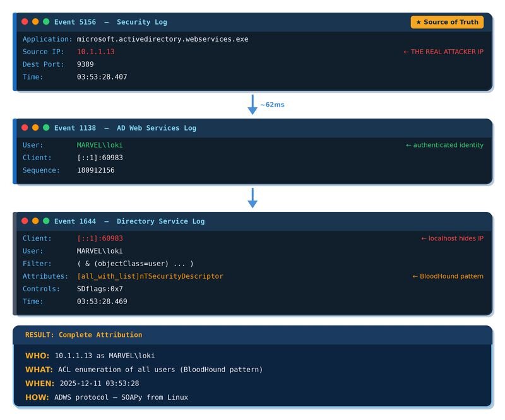This screenshot has height=420, width=505.
Task: Click the red client address in Event 1644
Action: 100,238
